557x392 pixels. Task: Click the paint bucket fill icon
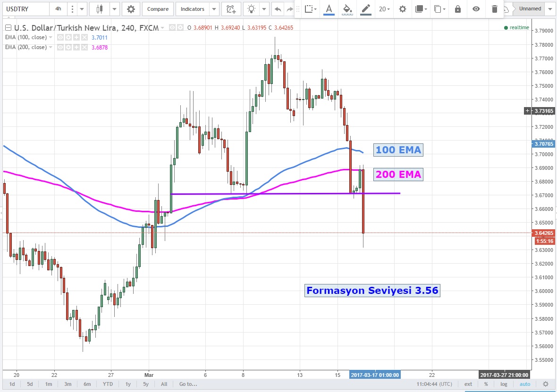point(347,9)
